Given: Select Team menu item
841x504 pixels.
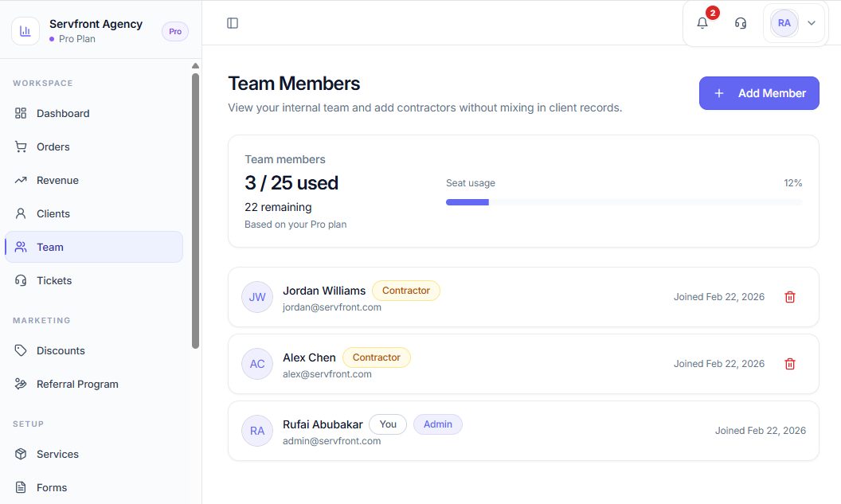Looking at the screenshot, I should pyautogui.click(x=94, y=247).
